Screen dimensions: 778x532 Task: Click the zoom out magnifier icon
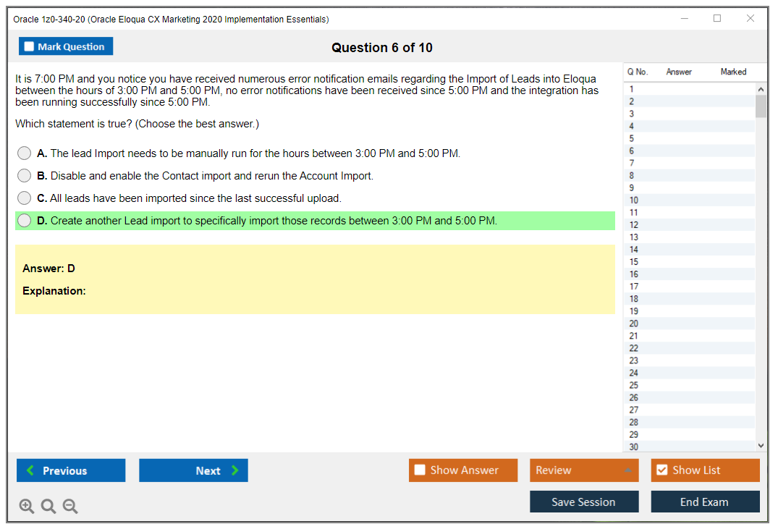[70, 507]
